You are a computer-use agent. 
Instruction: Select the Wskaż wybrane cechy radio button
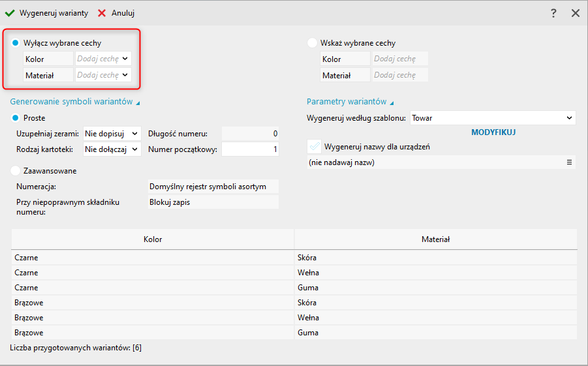312,43
